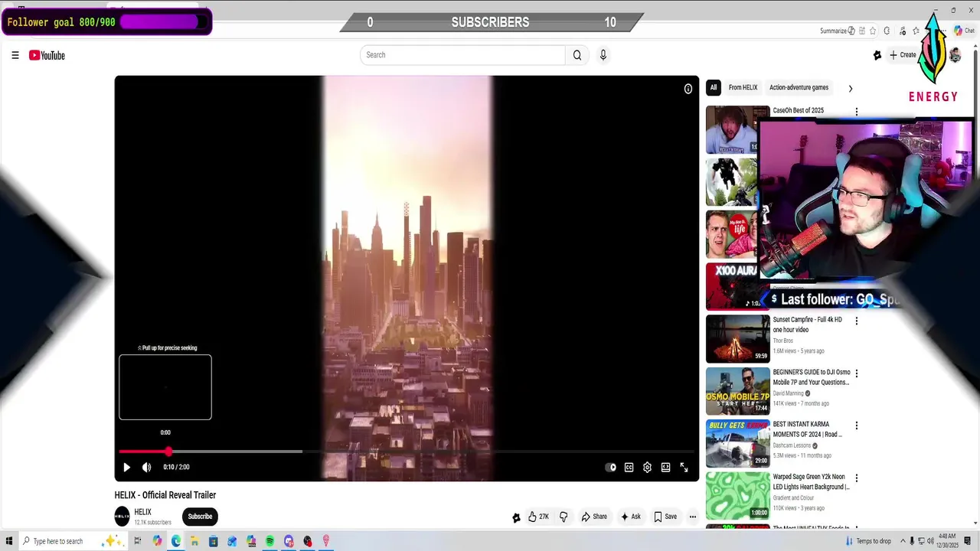The height and width of the screenshot is (551, 980).
Task: Open File Explorer from taskbar
Action: point(194,541)
